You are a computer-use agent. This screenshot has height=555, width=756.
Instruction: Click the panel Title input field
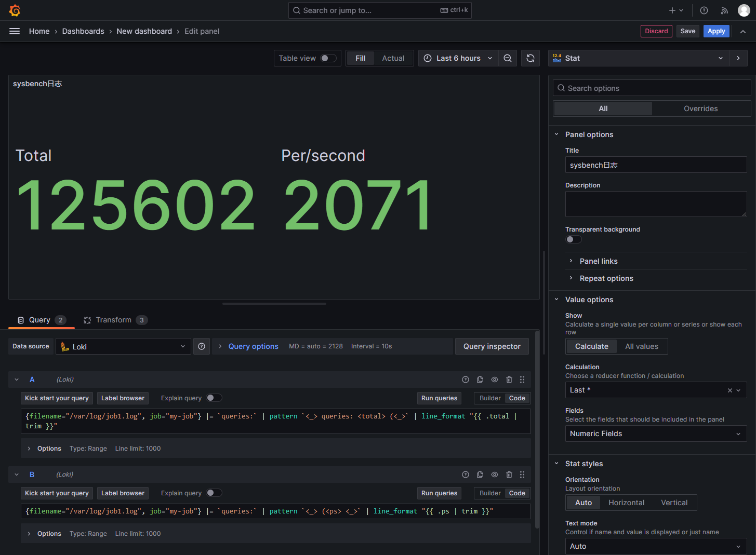point(656,165)
